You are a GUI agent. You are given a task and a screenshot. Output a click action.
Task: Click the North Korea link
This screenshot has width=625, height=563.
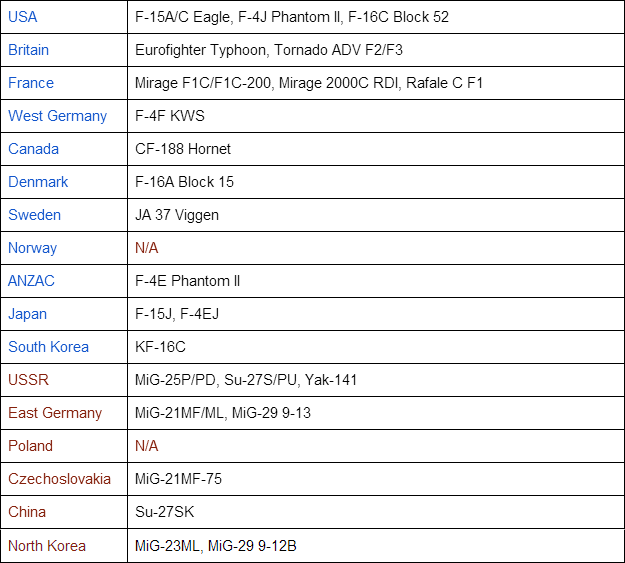(x=47, y=546)
